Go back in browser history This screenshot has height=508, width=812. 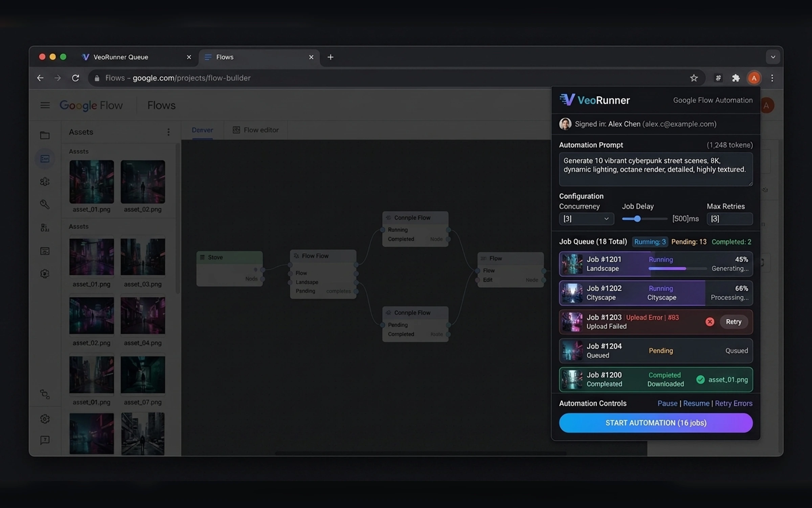click(40, 78)
